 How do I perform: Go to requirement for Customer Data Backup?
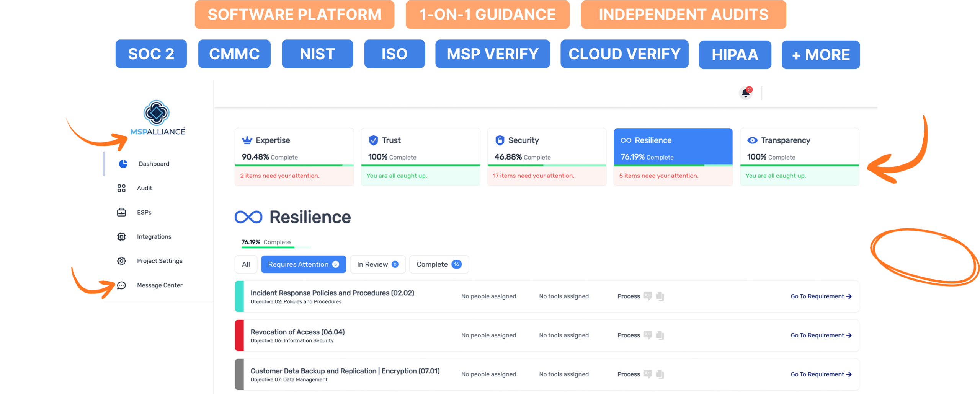(x=821, y=374)
